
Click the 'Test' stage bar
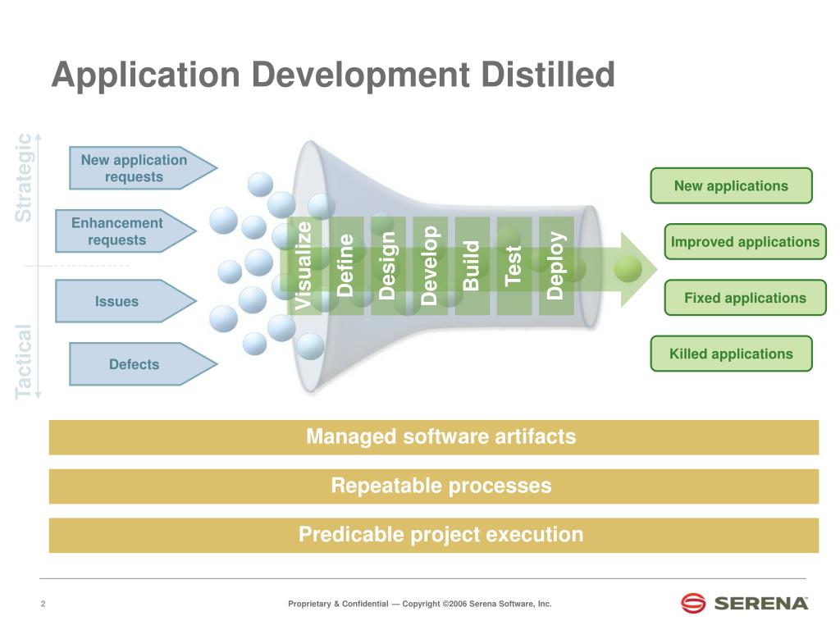point(514,266)
